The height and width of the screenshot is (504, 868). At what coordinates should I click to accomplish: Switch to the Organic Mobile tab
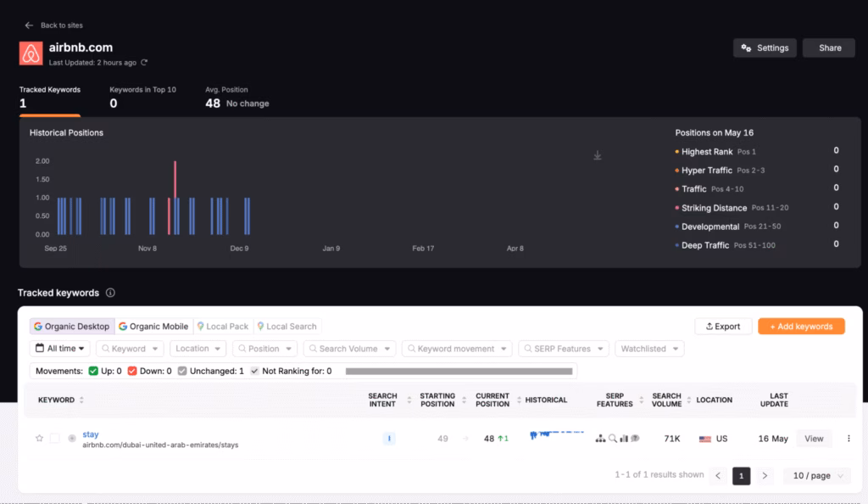click(x=153, y=327)
